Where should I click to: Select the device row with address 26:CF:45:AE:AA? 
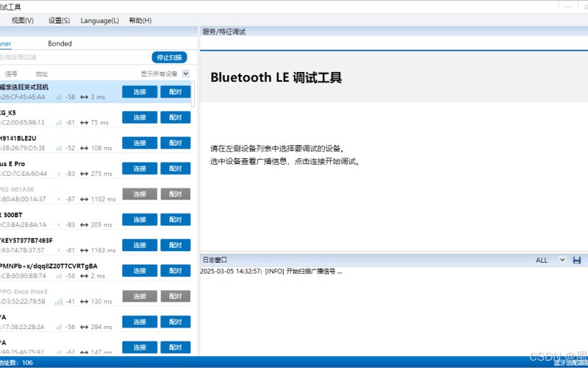(96, 91)
